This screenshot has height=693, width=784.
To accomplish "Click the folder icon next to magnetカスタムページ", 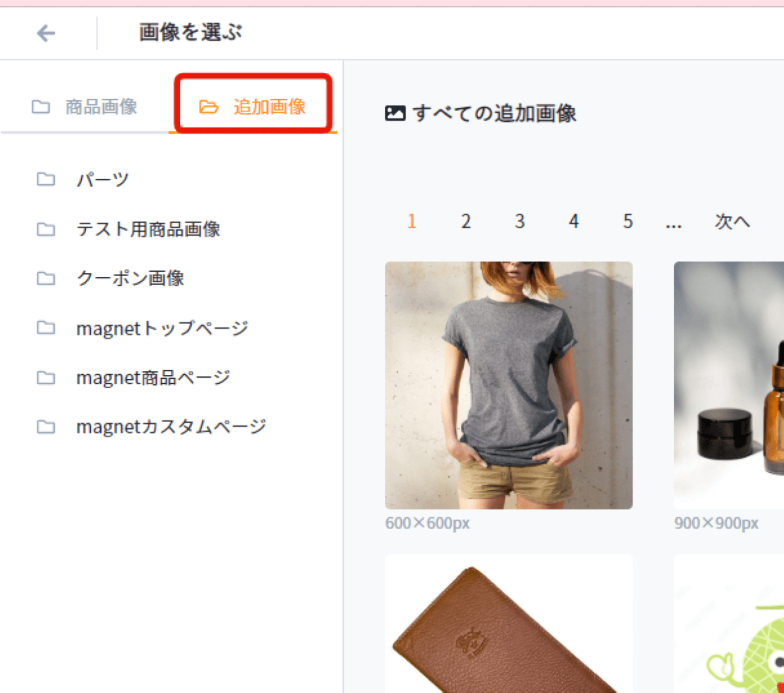I will (x=46, y=427).
